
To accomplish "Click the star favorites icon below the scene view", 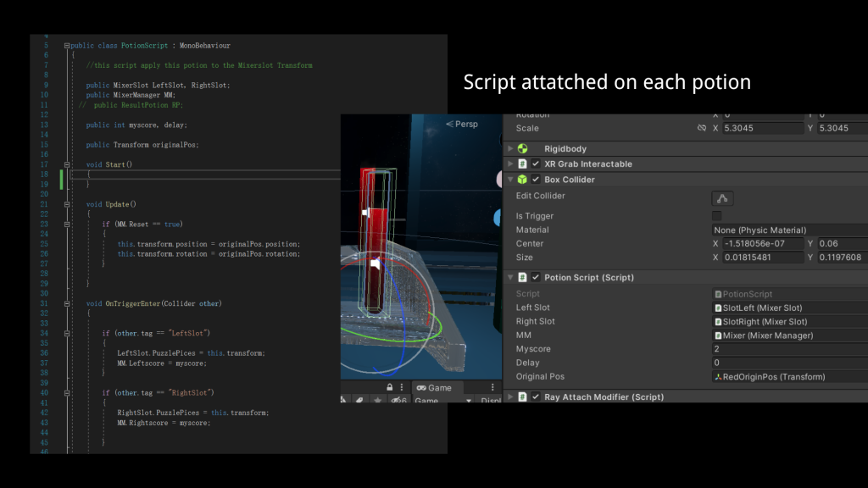I will 377,400.
